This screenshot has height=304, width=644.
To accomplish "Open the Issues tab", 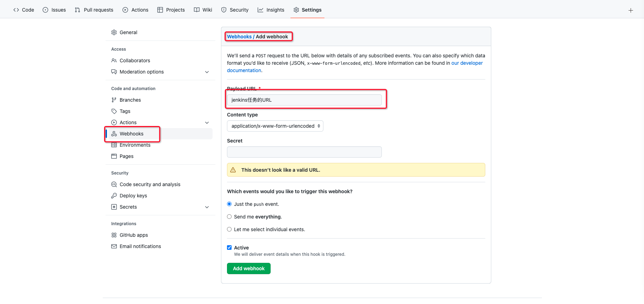I will point(54,10).
